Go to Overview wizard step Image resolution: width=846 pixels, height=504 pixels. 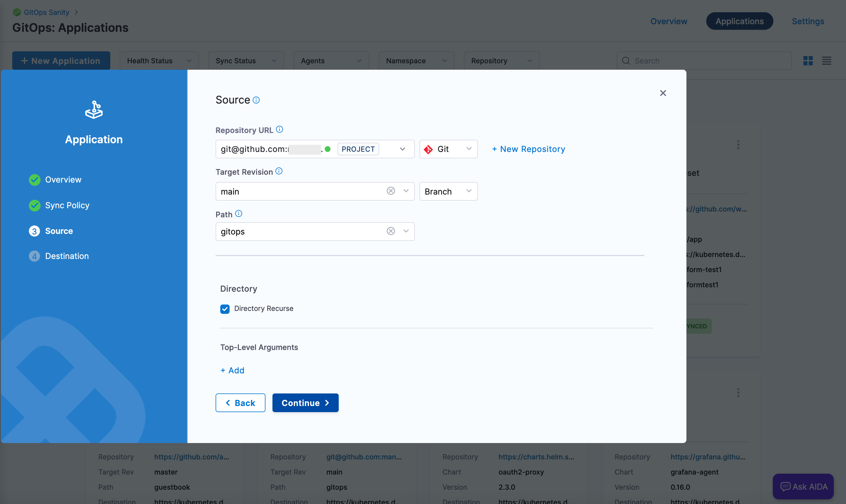(x=63, y=180)
